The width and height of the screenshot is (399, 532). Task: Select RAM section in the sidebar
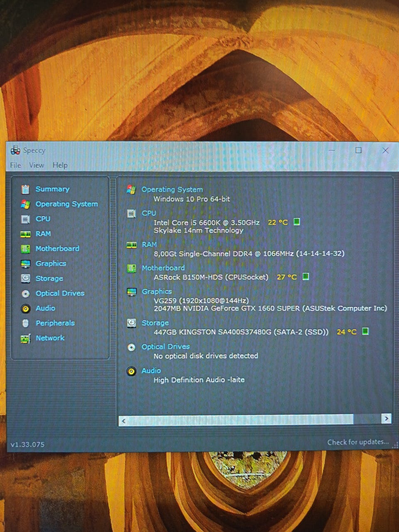[43, 234]
